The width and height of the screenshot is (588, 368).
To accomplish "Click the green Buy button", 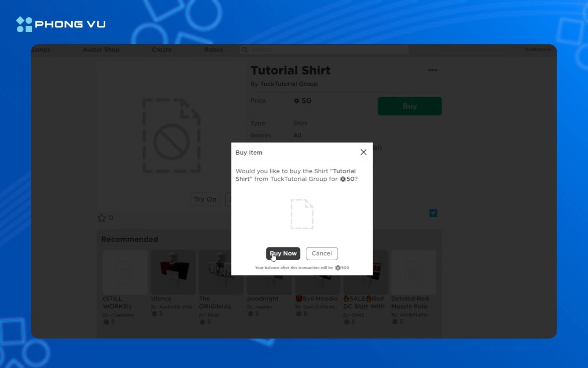I will point(410,106).
